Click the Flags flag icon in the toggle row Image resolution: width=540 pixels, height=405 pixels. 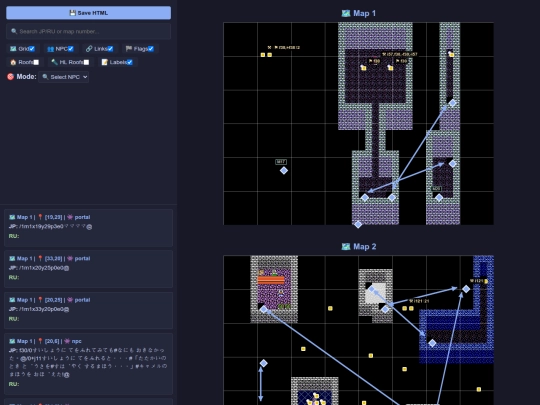[x=129, y=49]
